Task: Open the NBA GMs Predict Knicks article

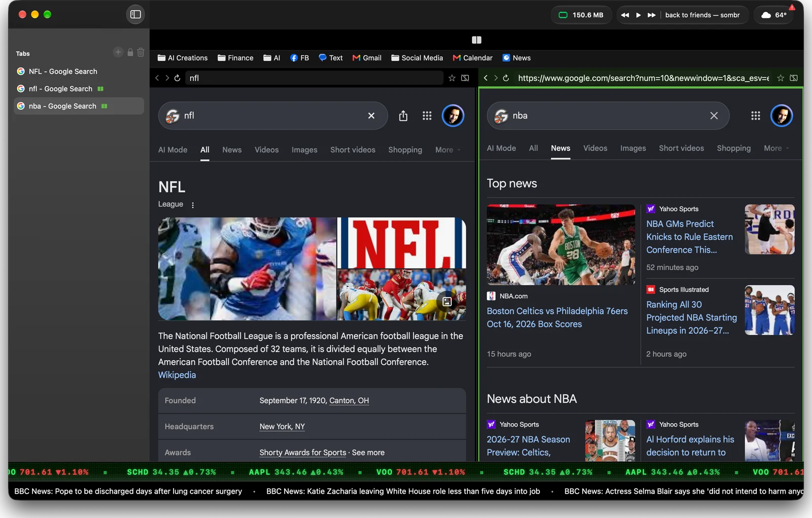Action: (x=690, y=237)
